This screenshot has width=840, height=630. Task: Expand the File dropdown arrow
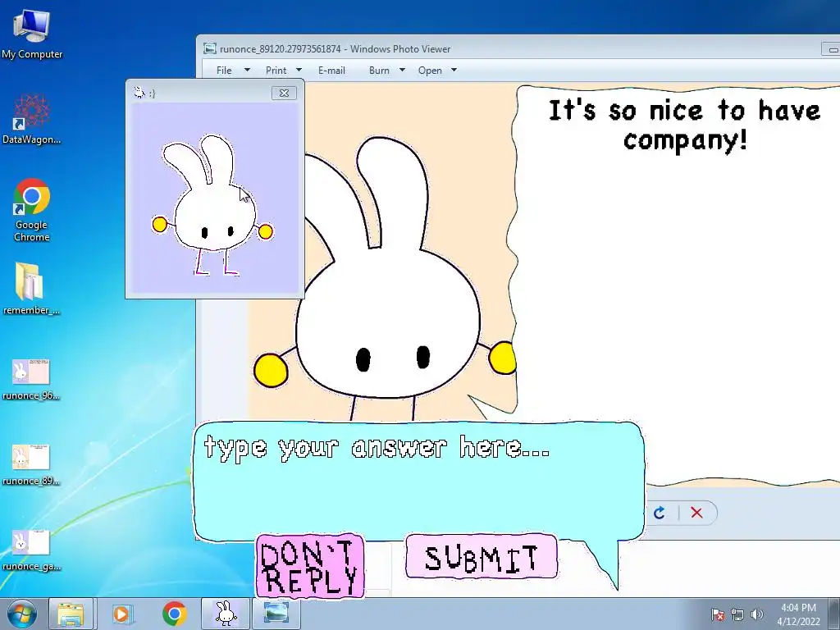pos(247,71)
